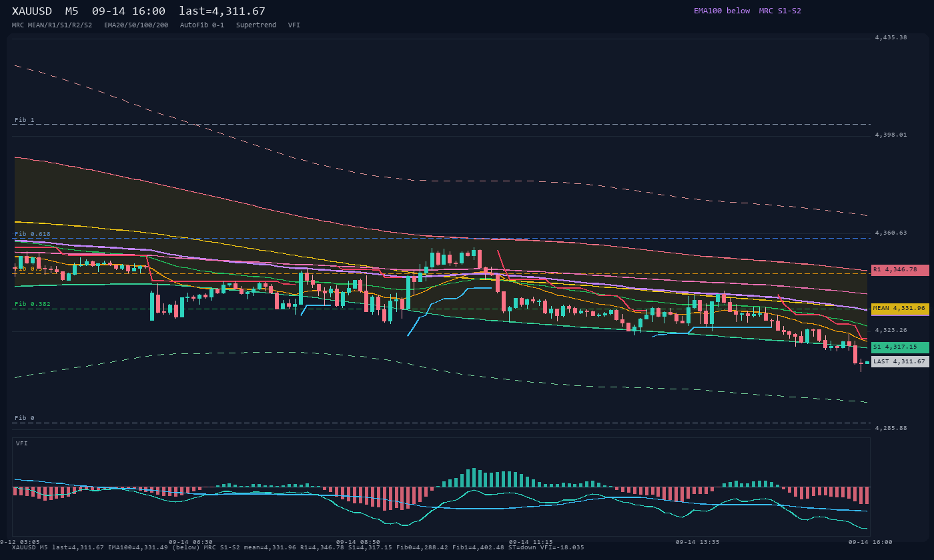The width and height of the screenshot is (934, 560).
Task: Click the M5 timeframe label
Action: click(71, 11)
